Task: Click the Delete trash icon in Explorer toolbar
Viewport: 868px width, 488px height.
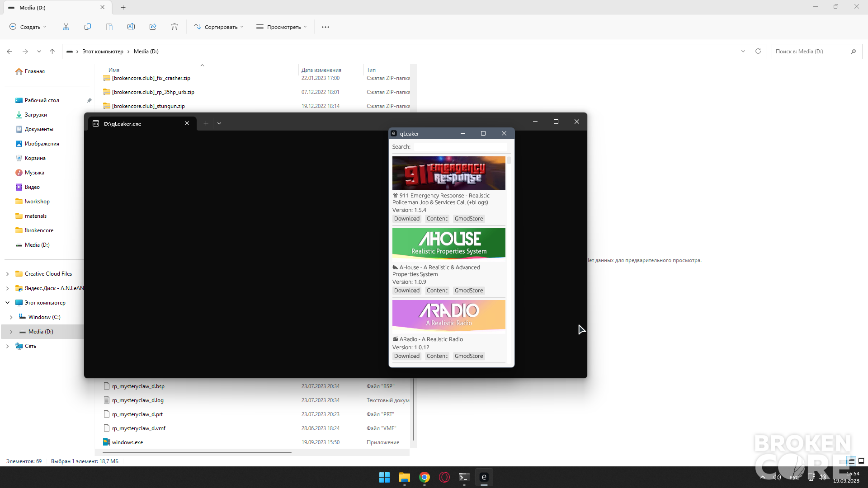Action: (175, 27)
